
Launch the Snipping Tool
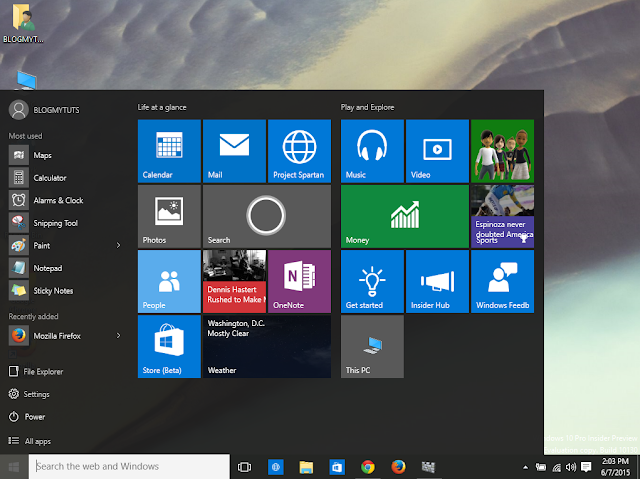(65, 223)
